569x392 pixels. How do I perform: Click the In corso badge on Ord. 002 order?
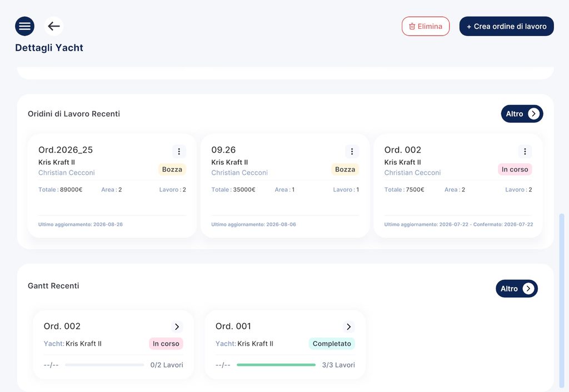point(515,169)
